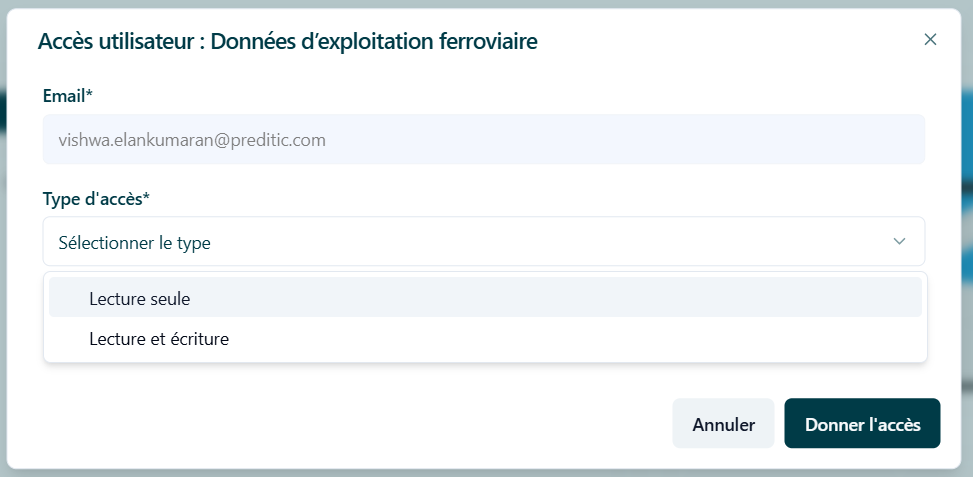
Task: Click the dropdown chevron arrow
Action: (x=899, y=241)
